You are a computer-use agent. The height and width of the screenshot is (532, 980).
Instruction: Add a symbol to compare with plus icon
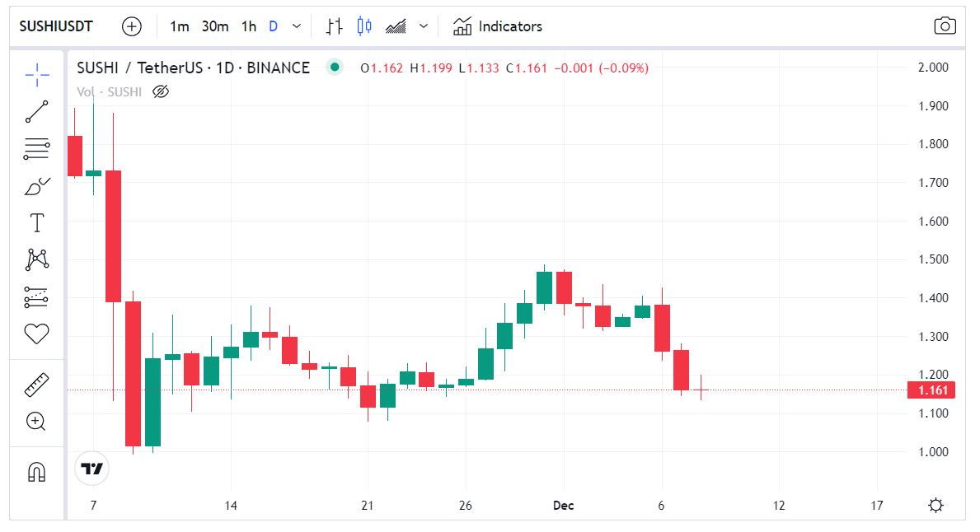click(x=131, y=26)
